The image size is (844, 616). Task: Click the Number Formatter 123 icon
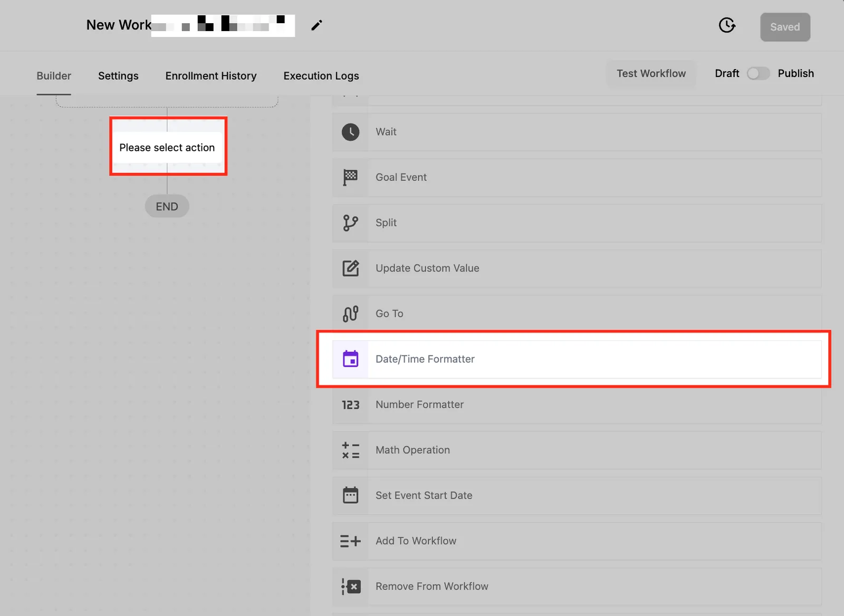pos(350,405)
